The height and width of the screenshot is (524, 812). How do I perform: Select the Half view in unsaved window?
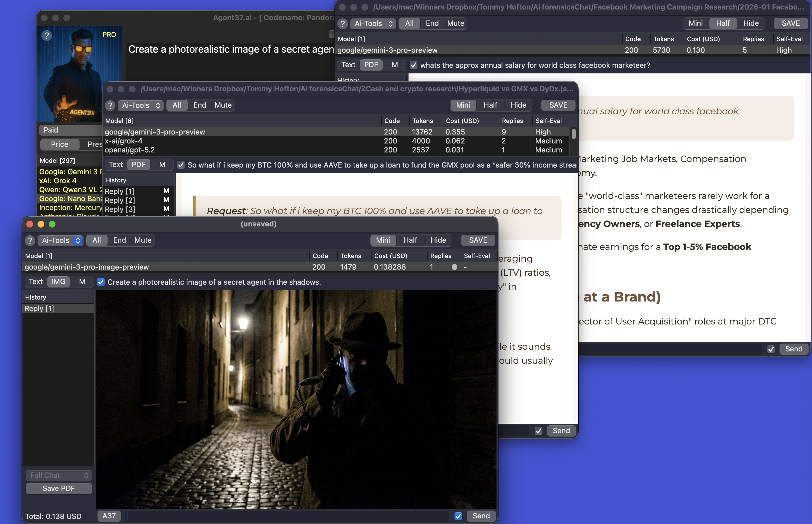410,240
